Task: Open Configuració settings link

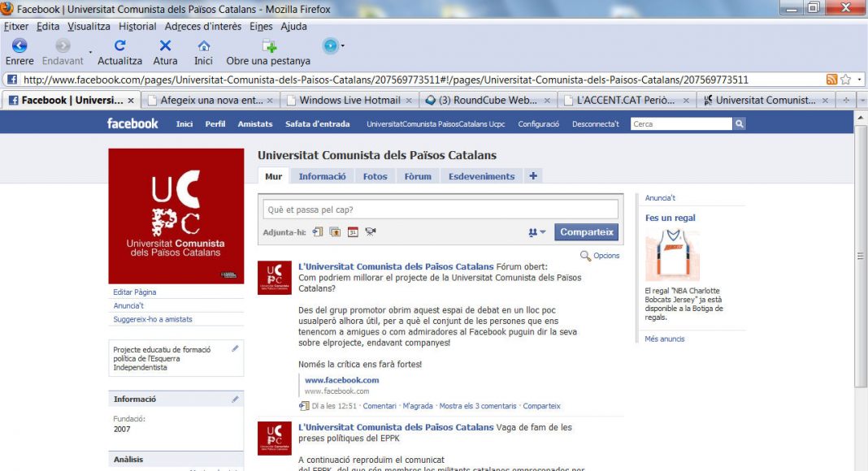Action: (x=539, y=123)
